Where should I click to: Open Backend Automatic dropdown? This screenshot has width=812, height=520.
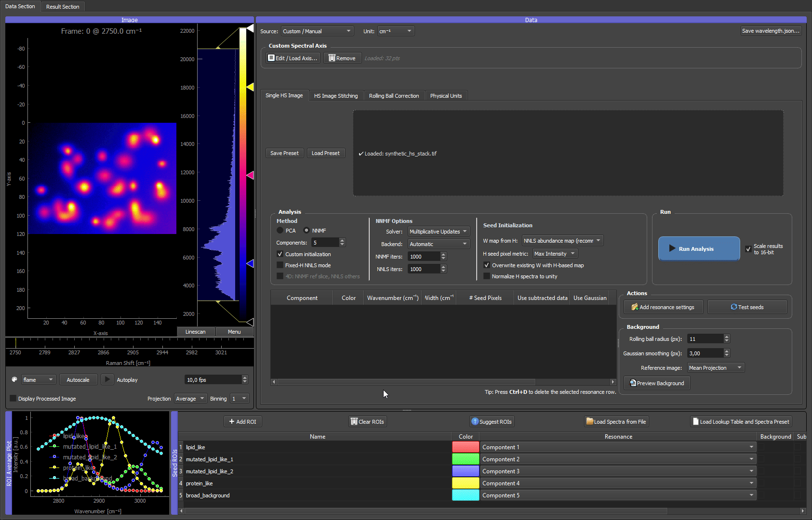pyautogui.click(x=439, y=244)
